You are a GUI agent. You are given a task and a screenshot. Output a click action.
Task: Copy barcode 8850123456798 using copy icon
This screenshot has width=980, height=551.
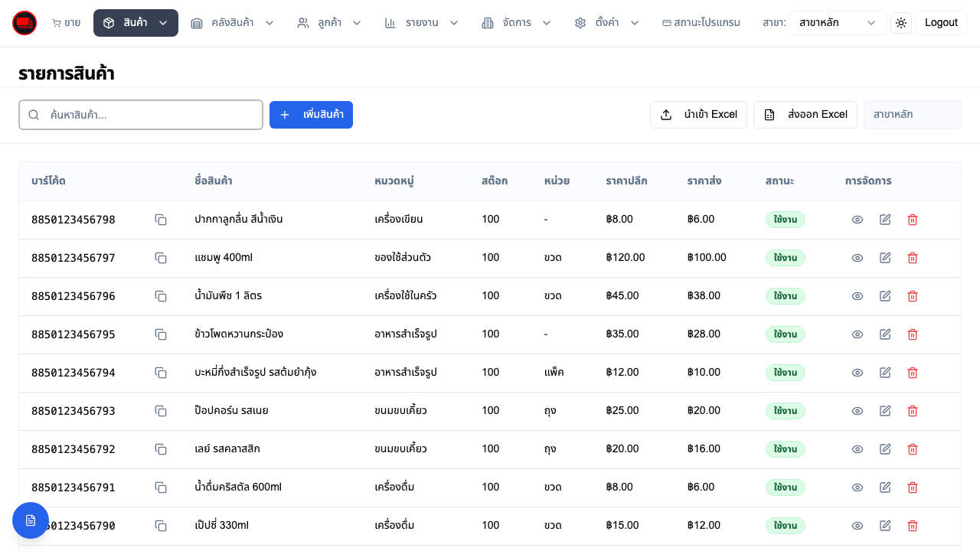[161, 220]
